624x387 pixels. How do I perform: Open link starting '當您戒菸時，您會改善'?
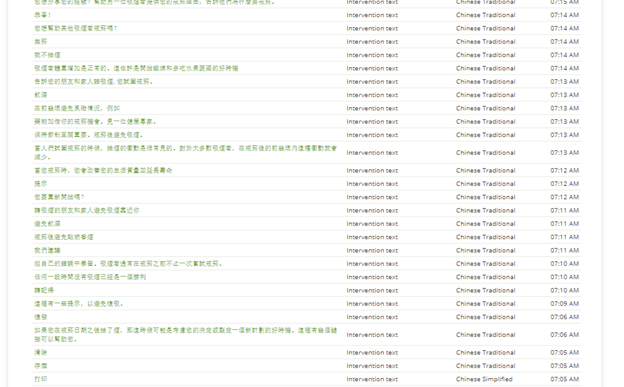point(103,170)
